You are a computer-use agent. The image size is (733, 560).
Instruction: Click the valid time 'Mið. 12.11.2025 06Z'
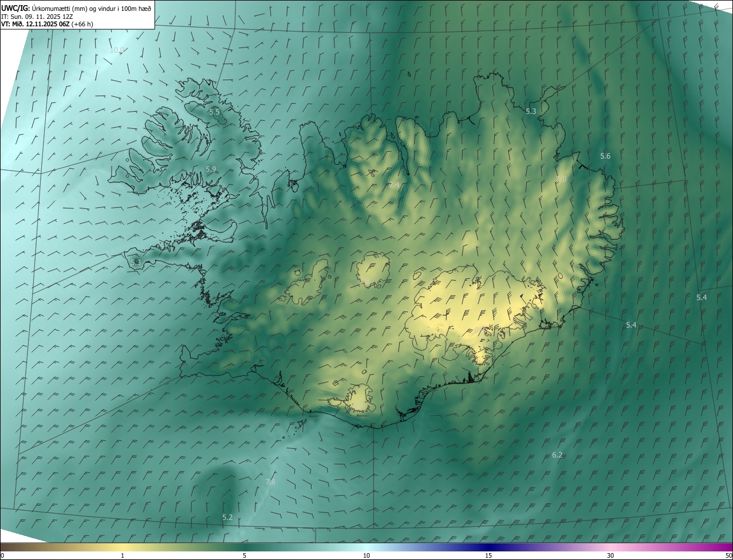tap(40, 24)
